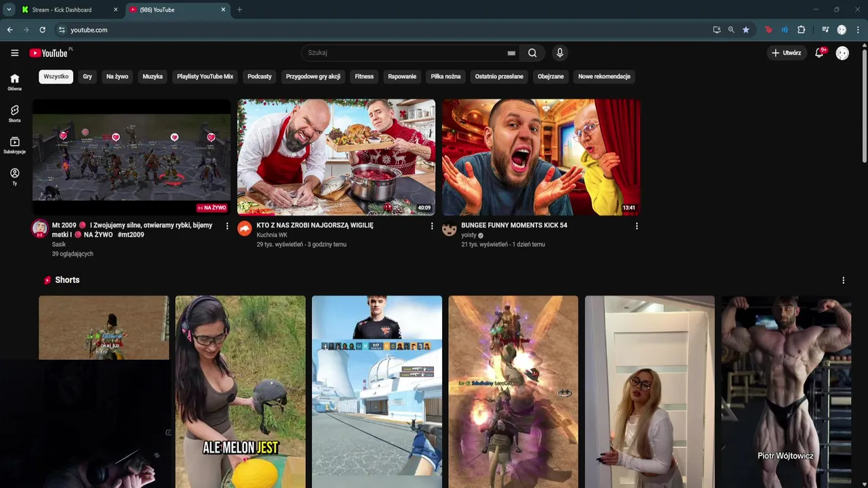Image resolution: width=868 pixels, height=488 pixels.
Task: Select the Nowe rekomendacje chip
Action: pyautogui.click(x=604, y=77)
